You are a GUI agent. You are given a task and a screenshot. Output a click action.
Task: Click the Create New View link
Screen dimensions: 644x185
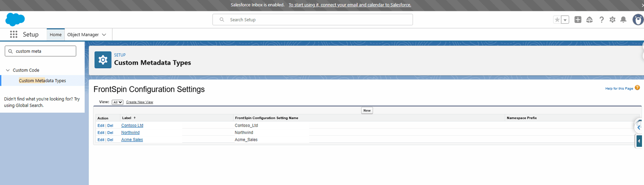(139, 102)
